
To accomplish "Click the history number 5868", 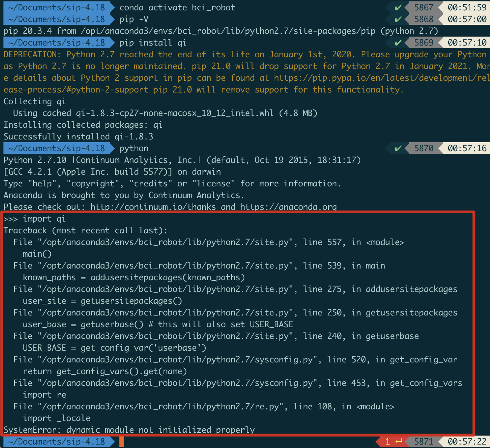I will point(424,19).
